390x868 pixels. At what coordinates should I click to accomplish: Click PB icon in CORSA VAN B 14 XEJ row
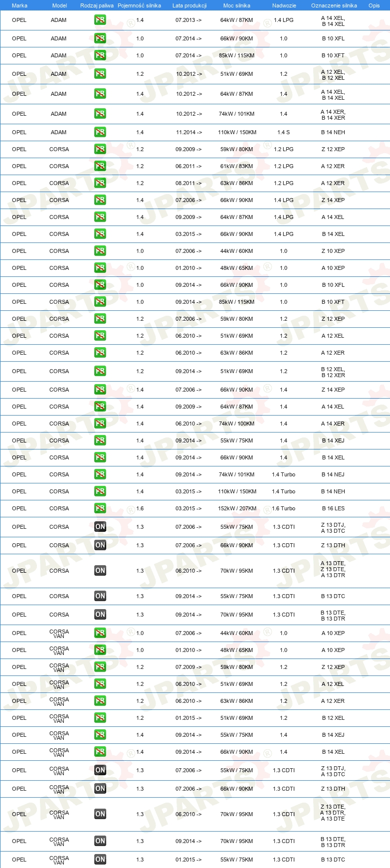click(x=100, y=735)
